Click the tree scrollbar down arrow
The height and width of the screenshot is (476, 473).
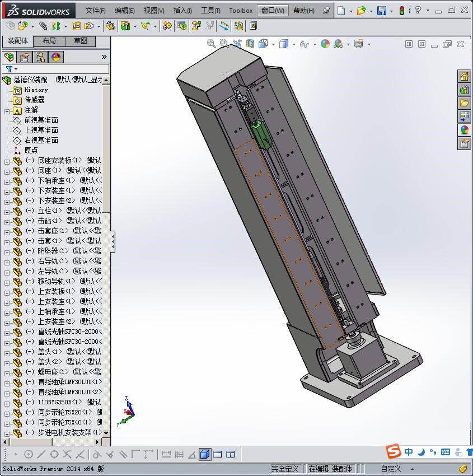click(x=106, y=433)
